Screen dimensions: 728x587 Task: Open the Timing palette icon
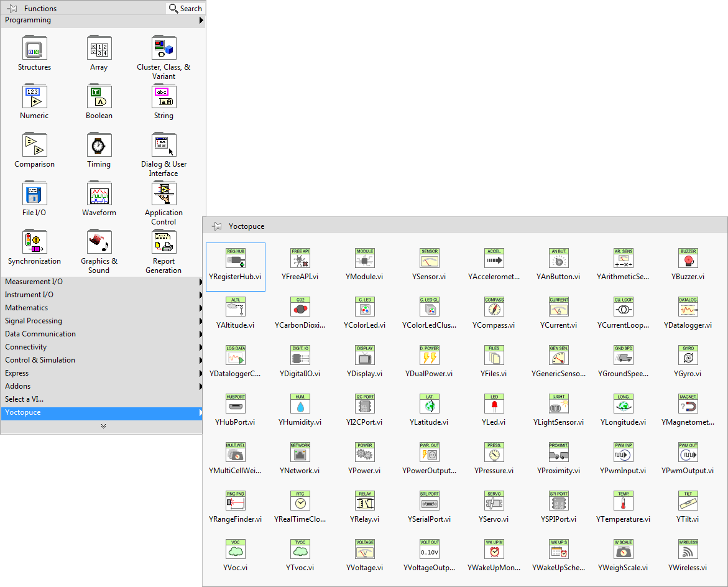pos(99,146)
